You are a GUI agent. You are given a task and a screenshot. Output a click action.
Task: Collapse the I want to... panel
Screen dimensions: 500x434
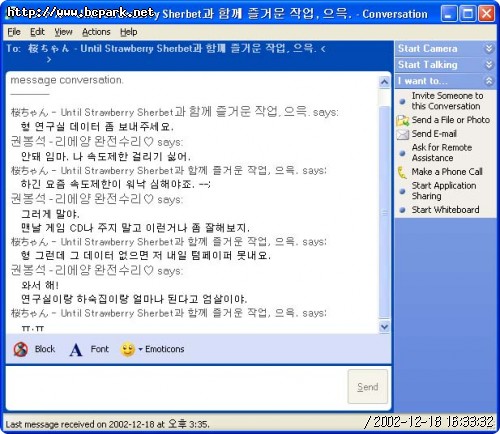pos(489,81)
